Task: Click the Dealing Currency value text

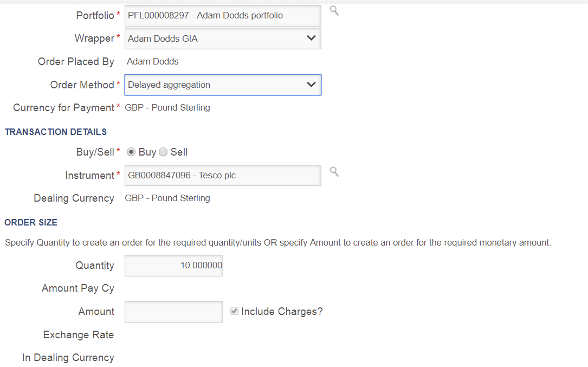Action: (167, 198)
